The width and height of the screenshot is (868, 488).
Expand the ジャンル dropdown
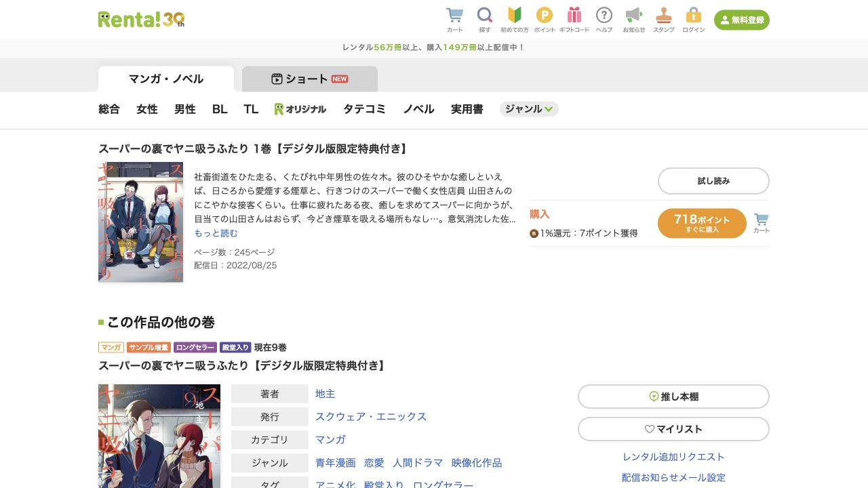click(x=529, y=109)
